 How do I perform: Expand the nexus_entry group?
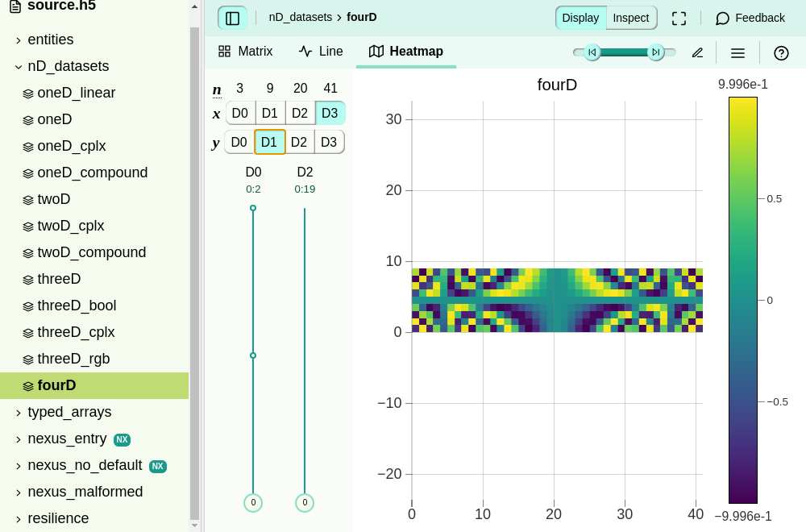pos(94,439)
